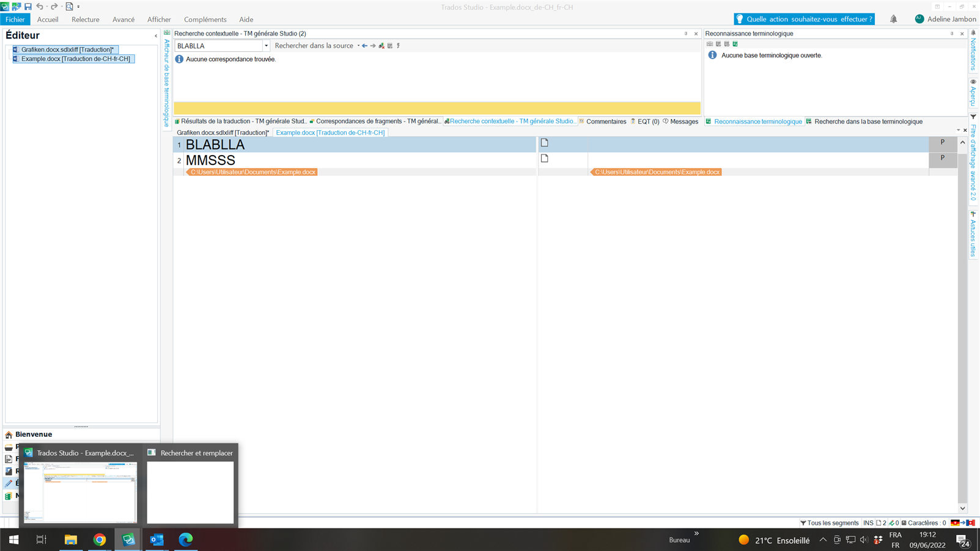This screenshot has height=551, width=980.
Task: Open the Avancé ribbon tab
Action: click(x=123, y=20)
